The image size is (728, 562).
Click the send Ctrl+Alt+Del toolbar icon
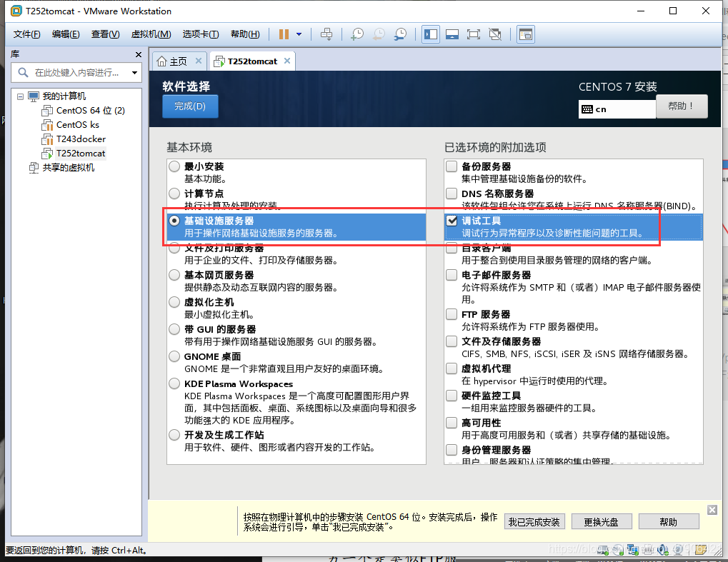[326, 34]
